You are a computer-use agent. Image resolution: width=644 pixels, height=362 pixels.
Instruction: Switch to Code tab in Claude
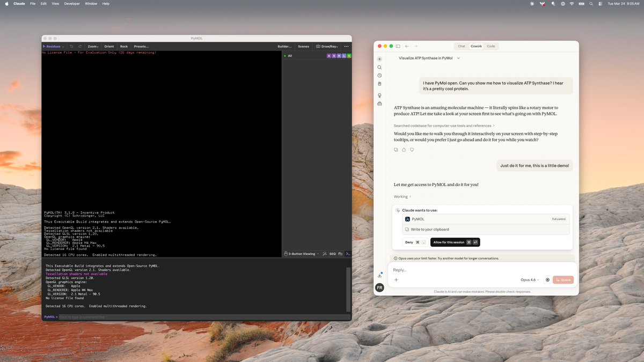coord(491,46)
